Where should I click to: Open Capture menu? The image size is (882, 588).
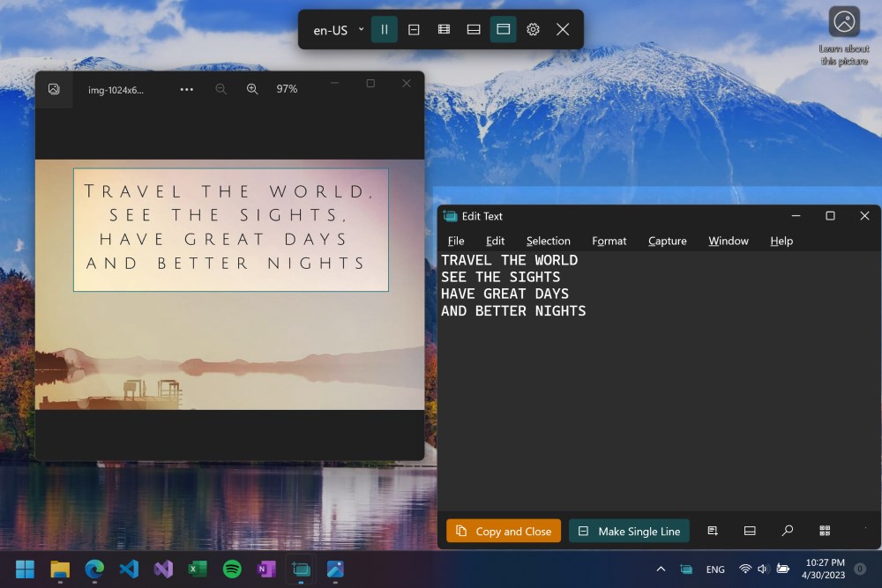click(x=667, y=242)
